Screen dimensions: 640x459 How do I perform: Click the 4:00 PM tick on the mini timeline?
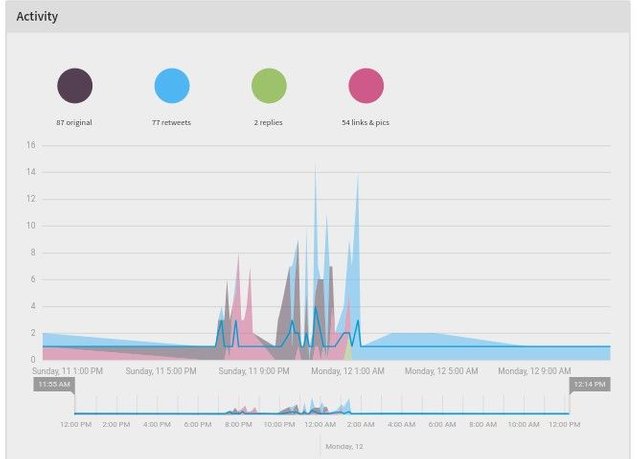tap(157, 424)
